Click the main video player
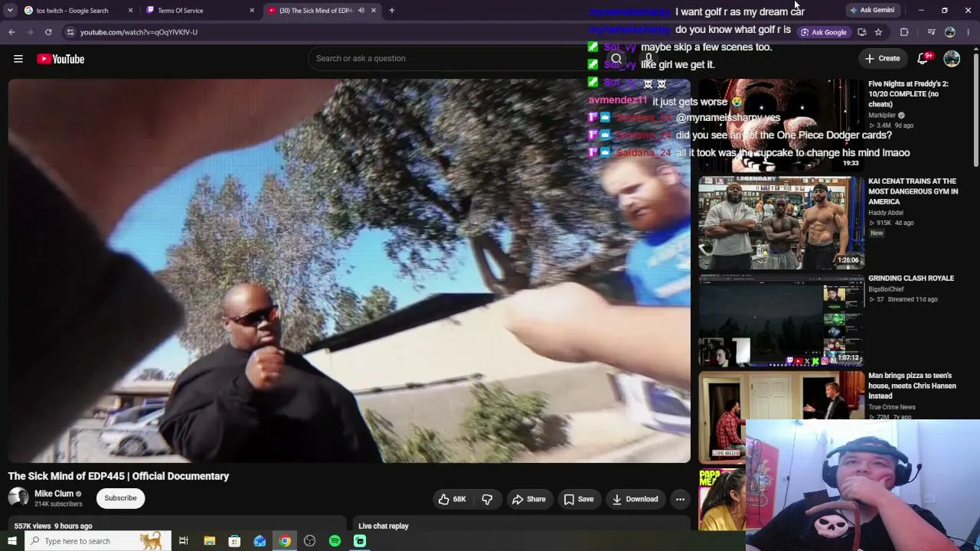This screenshot has width=980, height=551. click(x=349, y=271)
